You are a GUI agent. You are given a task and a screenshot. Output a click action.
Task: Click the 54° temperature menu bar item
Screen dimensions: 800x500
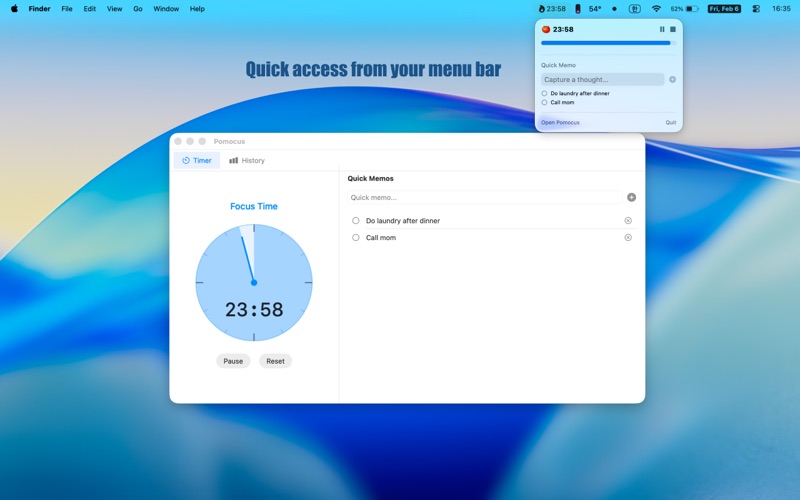click(595, 9)
